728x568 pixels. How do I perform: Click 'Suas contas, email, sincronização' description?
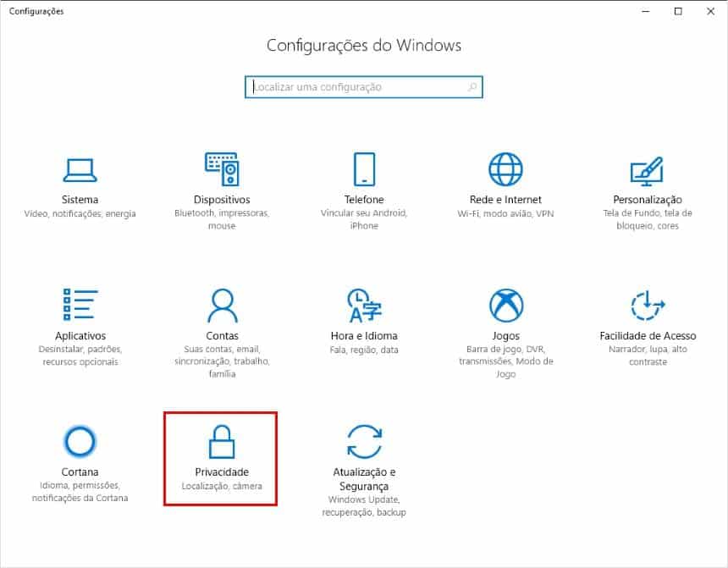point(223,361)
